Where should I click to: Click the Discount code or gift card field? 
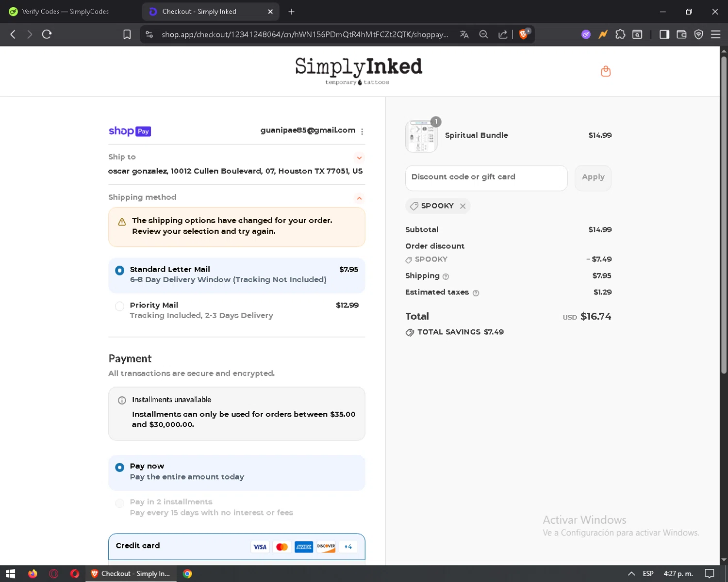[x=486, y=178]
